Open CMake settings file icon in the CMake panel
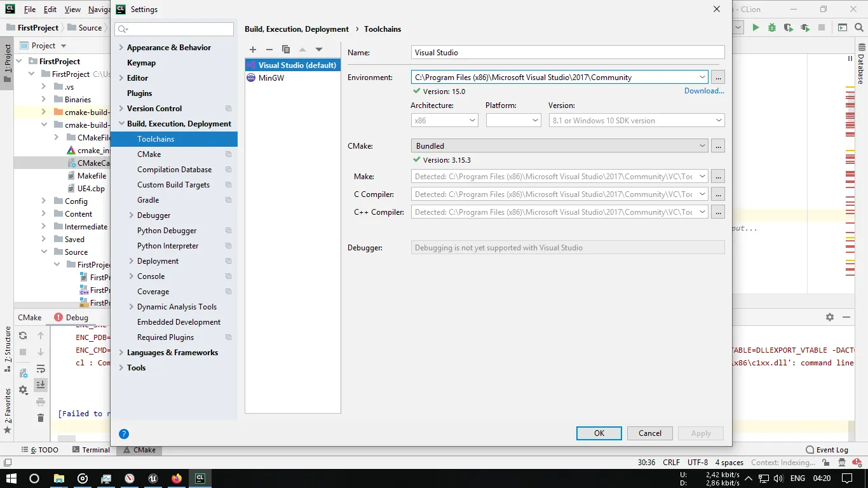This screenshot has width=868, height=488. click(23, 373)
